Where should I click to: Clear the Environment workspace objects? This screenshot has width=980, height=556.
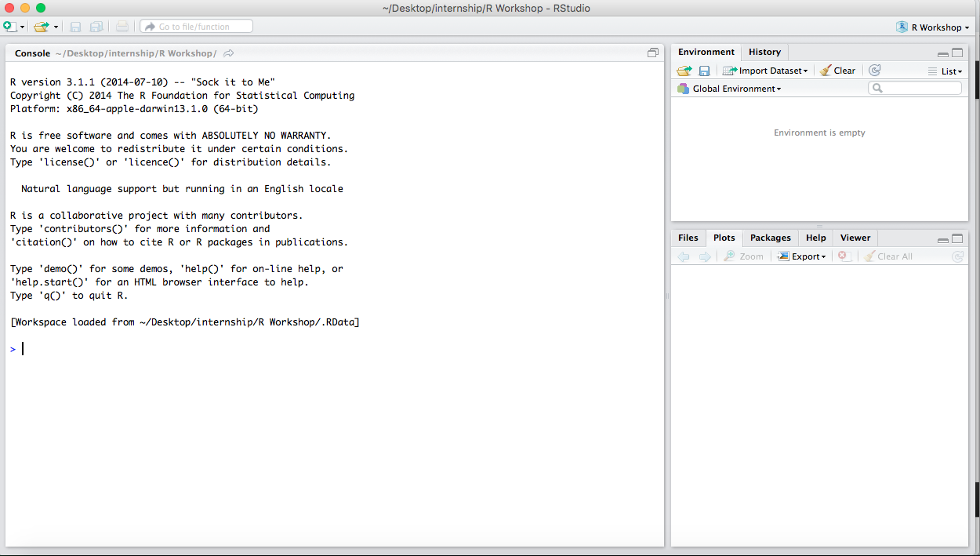(837, 71)
